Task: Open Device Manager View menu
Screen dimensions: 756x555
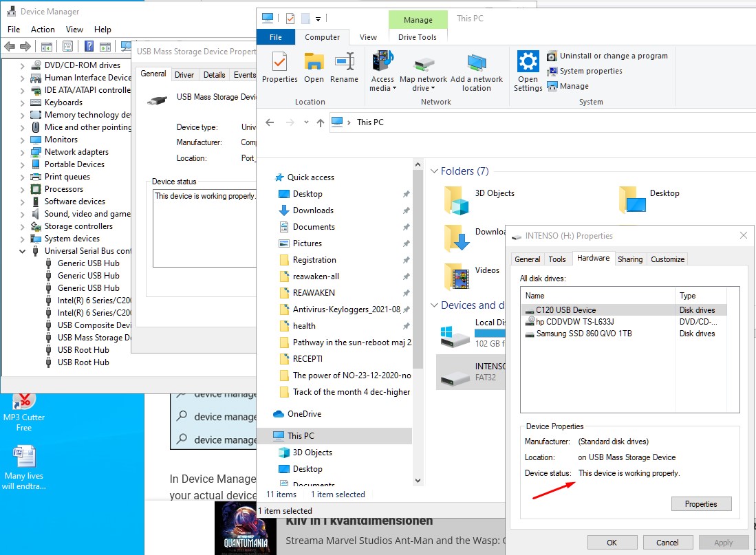Action: tap(74, 30)
